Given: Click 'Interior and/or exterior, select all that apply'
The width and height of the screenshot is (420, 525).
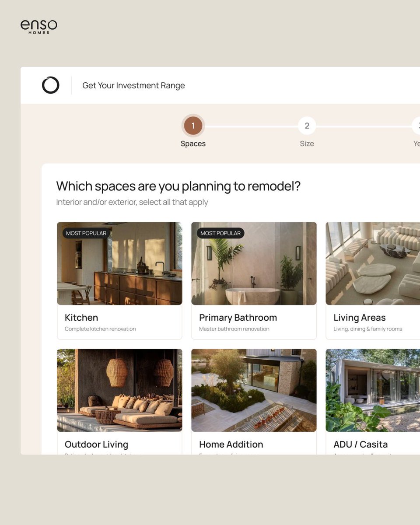Looking at the screenshot, I should 132,202.
